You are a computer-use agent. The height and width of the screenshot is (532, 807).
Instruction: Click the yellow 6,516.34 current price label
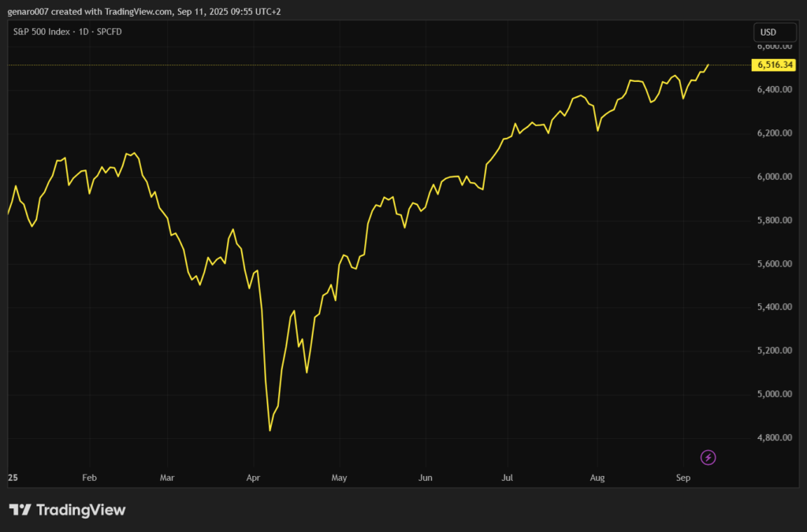(774, 65)
